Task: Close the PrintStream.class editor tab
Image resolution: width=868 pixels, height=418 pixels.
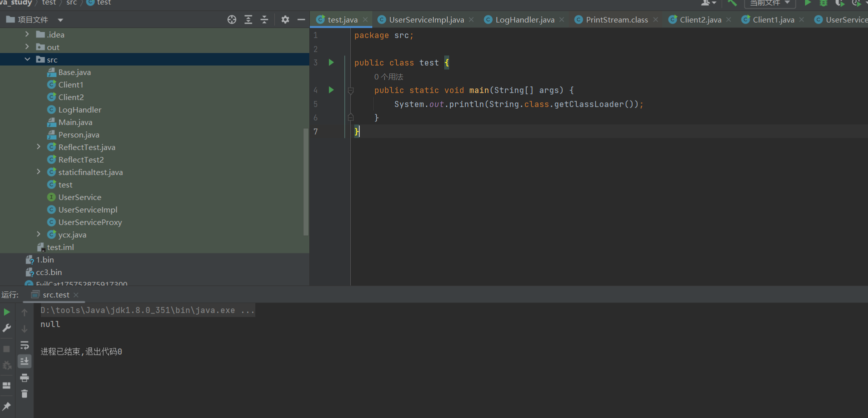Action: 656,19
